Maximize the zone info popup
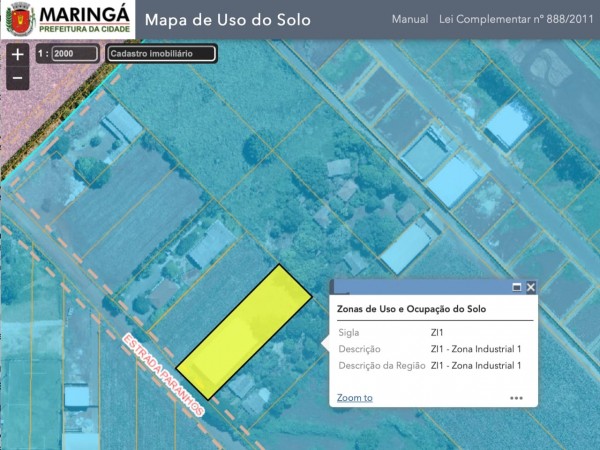This screenshot has width=600, height=450. click(516, 287)
